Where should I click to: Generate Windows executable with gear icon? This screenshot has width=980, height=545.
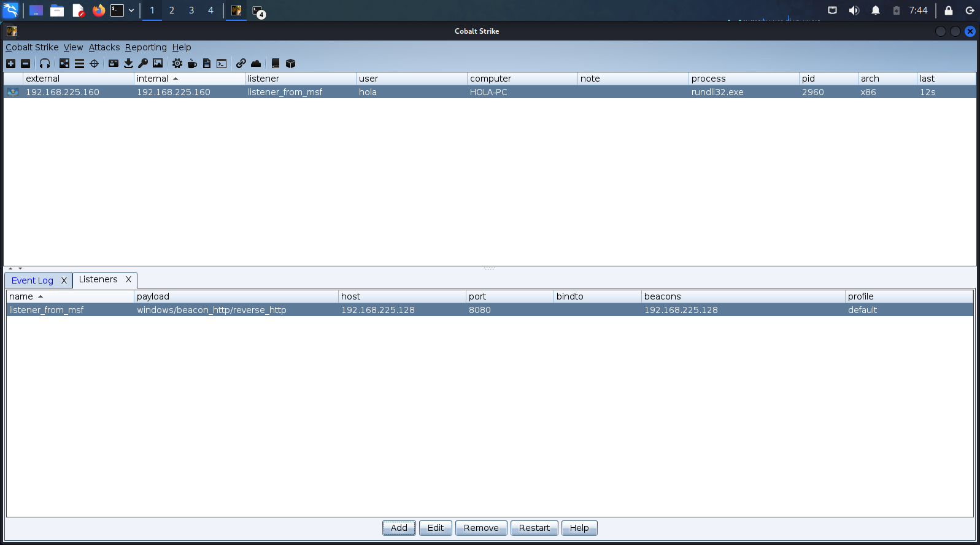coord(177,63)
